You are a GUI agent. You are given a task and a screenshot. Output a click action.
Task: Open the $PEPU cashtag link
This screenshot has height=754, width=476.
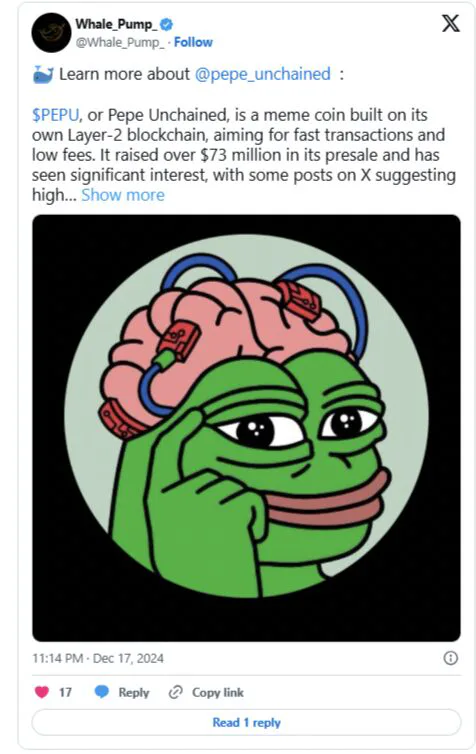click(x=56, y=115)
